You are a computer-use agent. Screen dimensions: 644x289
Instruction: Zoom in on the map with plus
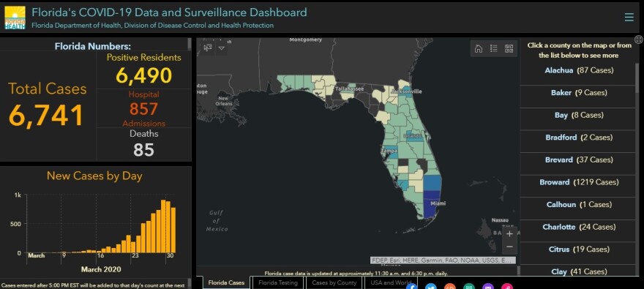[509, 233]
